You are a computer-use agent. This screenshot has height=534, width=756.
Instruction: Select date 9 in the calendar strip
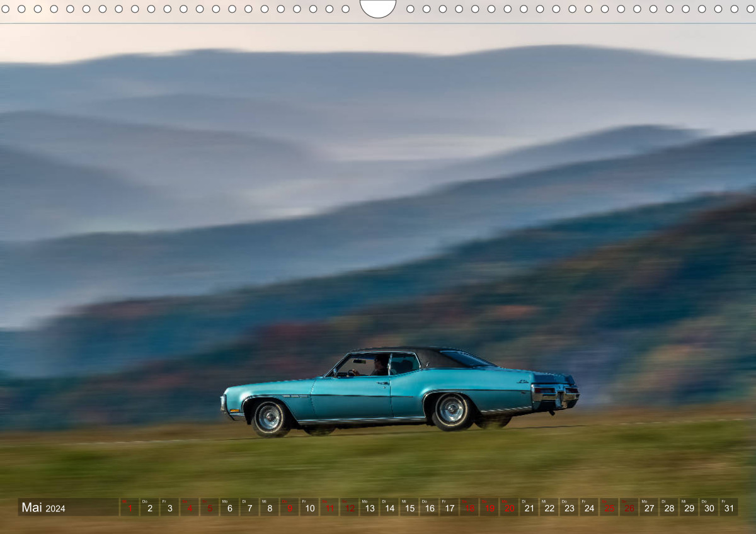click(289, 507)
